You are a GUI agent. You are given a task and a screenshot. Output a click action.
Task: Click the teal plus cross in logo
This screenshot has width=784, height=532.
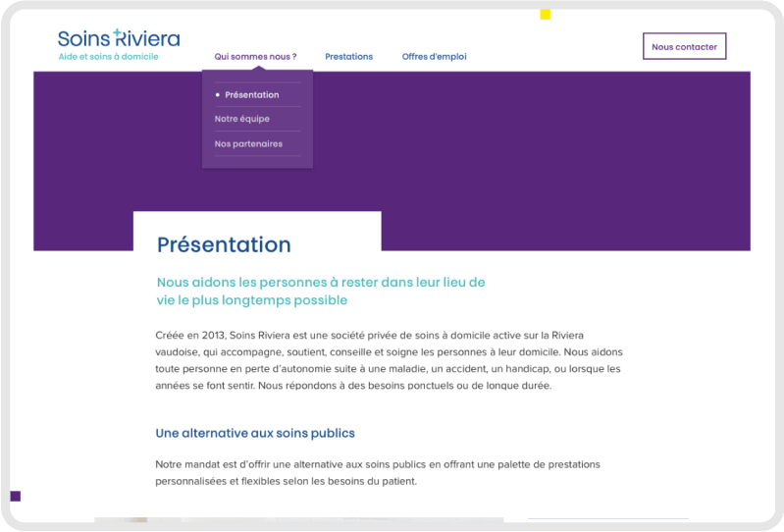point(119,34)
